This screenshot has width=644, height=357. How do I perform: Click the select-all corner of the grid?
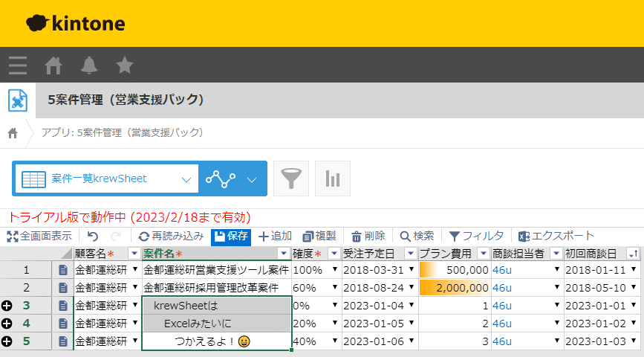66,254
